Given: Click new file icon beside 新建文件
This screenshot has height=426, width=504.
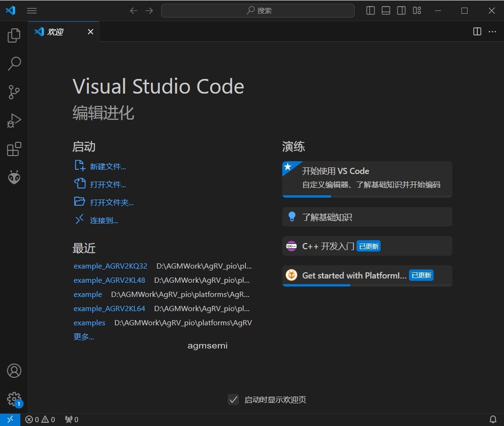Looking at the screenshot, I should click(80, 165).
